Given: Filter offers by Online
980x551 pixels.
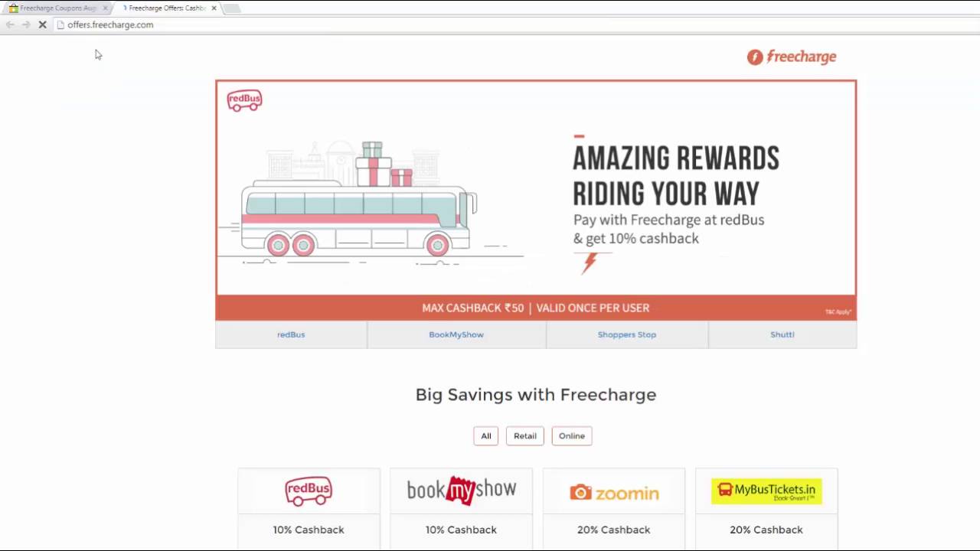Looking at the screenshot, I should click(x=572, y=435).
